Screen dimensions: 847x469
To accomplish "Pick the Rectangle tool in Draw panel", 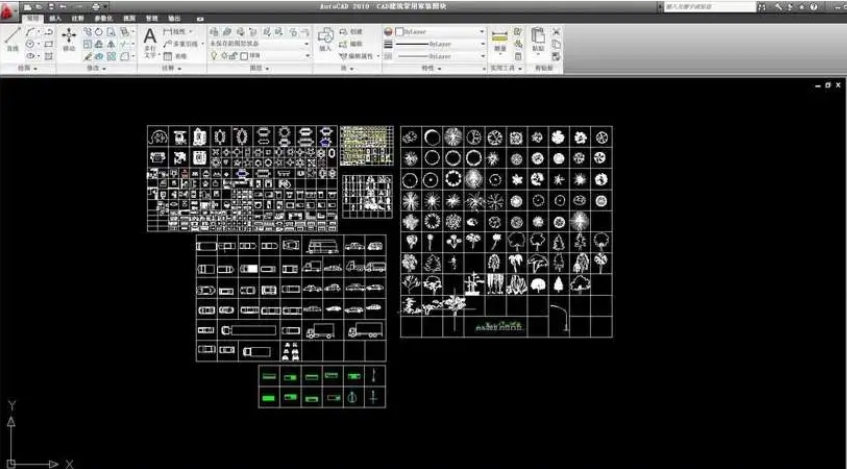I will tap(49, 44).
